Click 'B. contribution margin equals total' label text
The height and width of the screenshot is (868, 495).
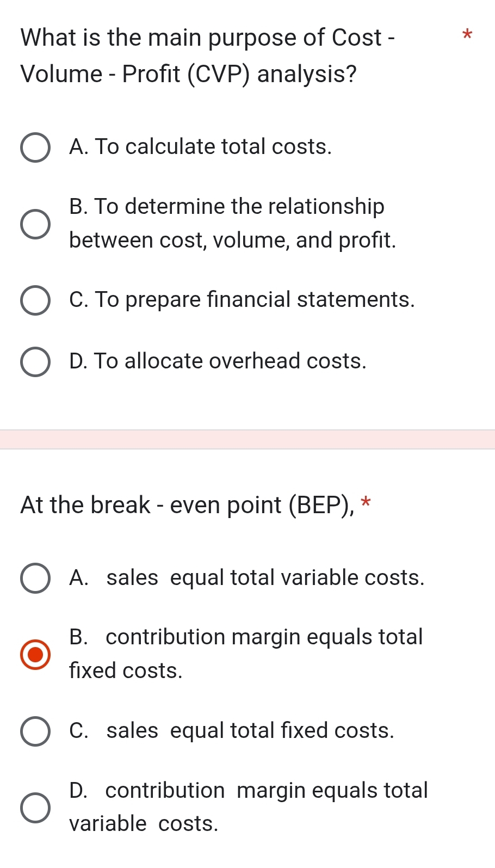pos(246,637)
